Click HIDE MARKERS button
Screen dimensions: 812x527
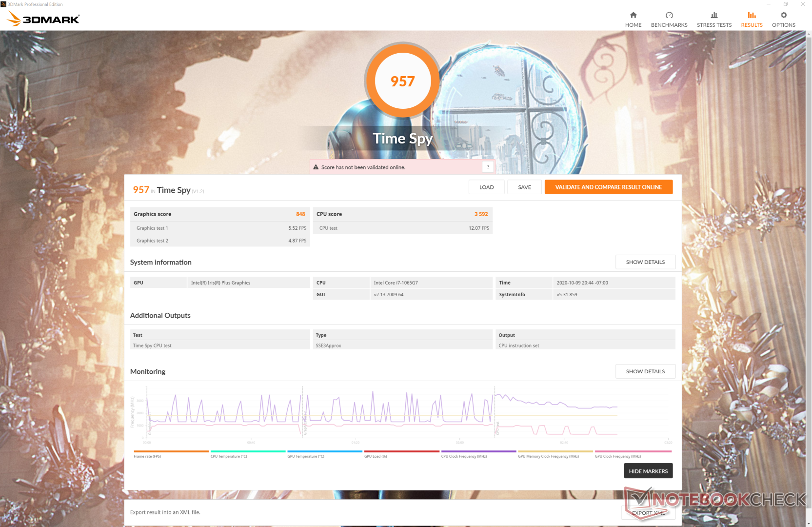[648, 471]
